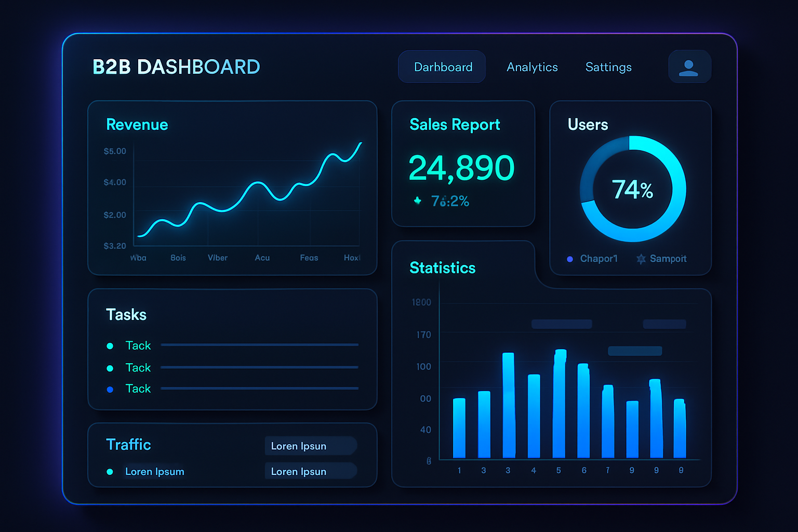Open the second Loren Ipsun dropdown in Traffic

coord(310,471)
